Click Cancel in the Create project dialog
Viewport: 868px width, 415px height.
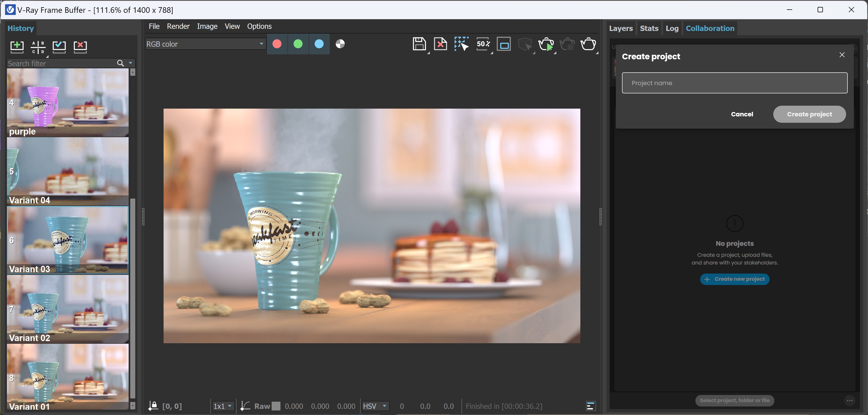tap(742, 114)
